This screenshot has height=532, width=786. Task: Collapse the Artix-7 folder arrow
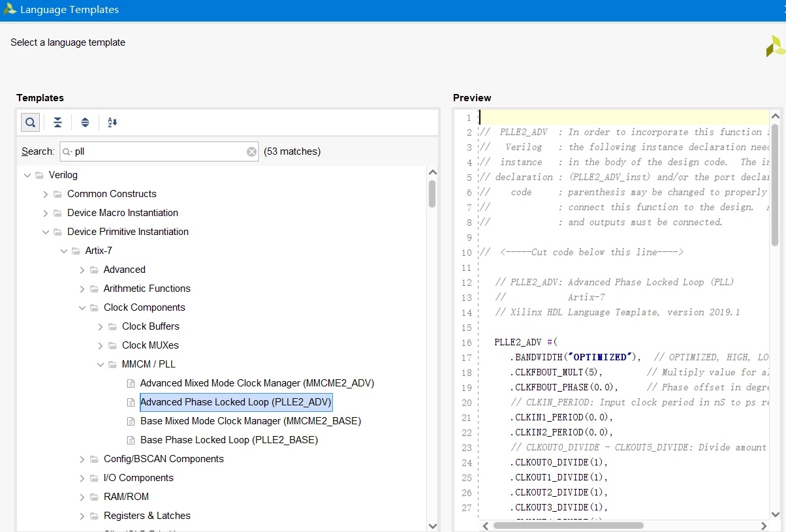[64, 251]
